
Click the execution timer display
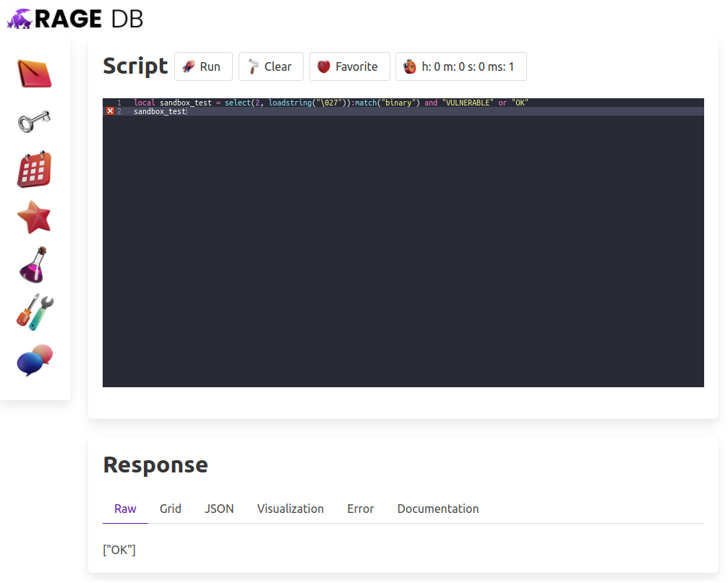click(x=461, y=66)
